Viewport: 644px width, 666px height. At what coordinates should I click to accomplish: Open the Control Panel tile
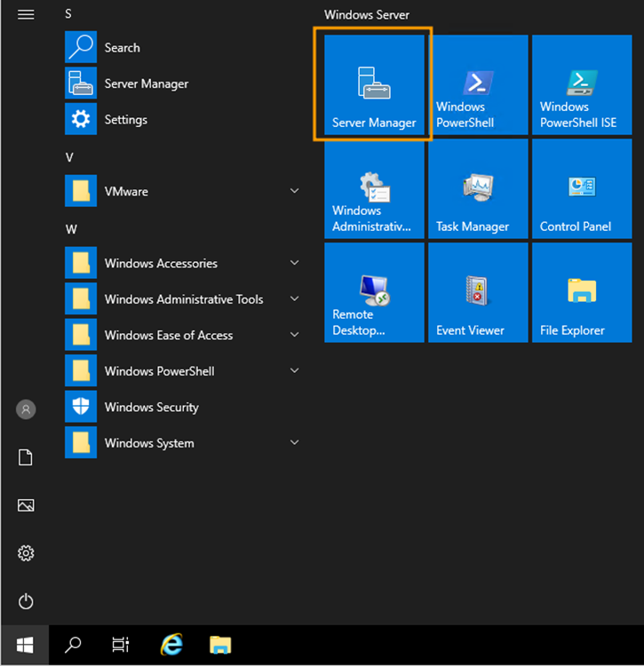coord(582,189)
